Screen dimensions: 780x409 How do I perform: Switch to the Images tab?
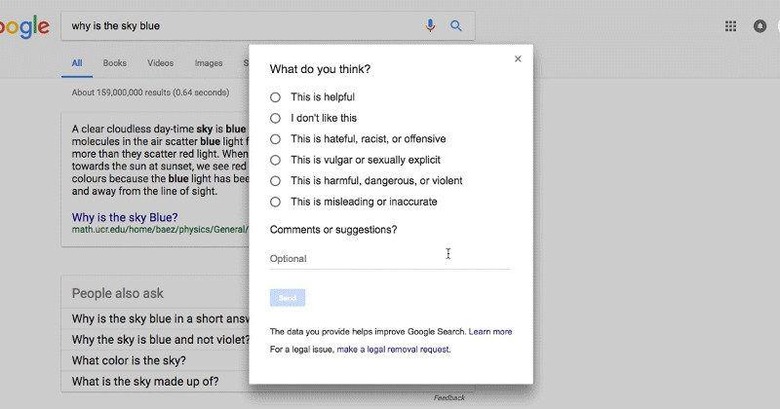click(x=208, y=63)
